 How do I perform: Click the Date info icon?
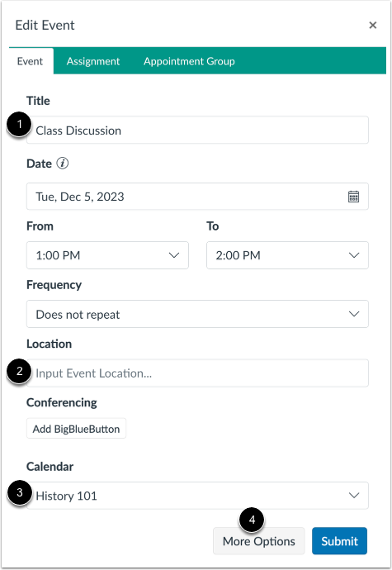click(x=62, y=164)
